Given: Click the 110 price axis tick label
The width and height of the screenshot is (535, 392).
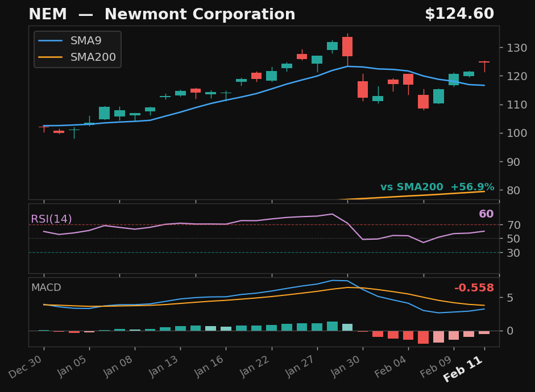Looking at the screenshot, I should (x=517, y=105).
